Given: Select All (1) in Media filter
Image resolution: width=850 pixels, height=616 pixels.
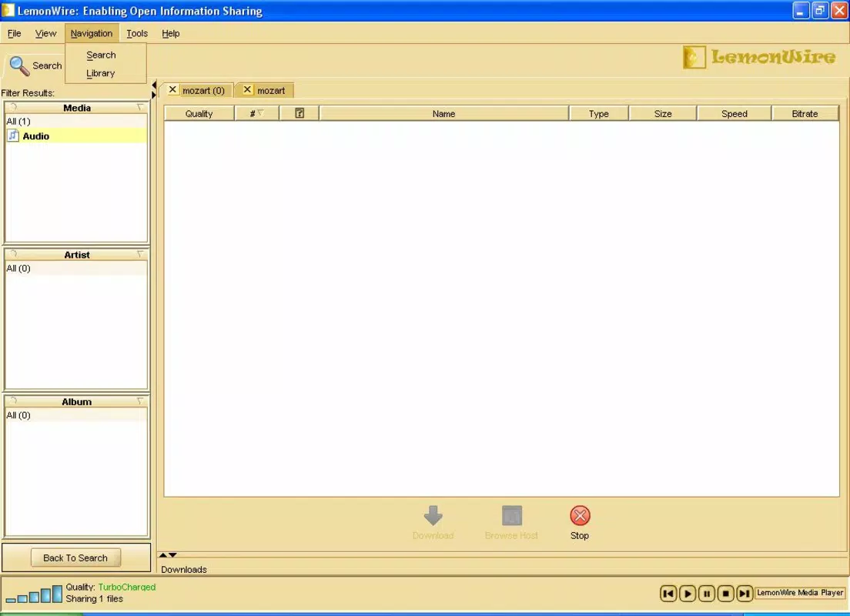Looking at the screenshot, I should click(76, 122).
